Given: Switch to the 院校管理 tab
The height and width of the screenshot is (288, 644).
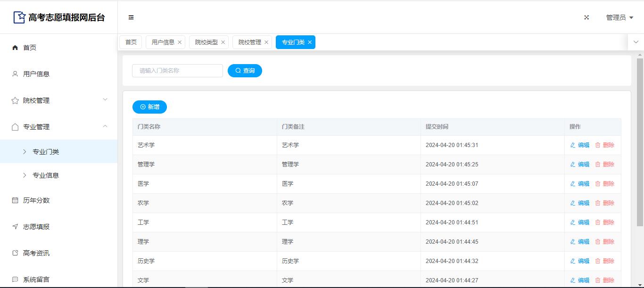Looking at the screenshot, I should (249, 42).
